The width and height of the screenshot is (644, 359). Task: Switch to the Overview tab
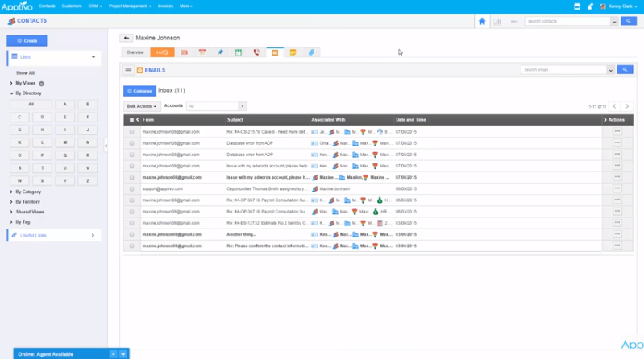(135, 52)
